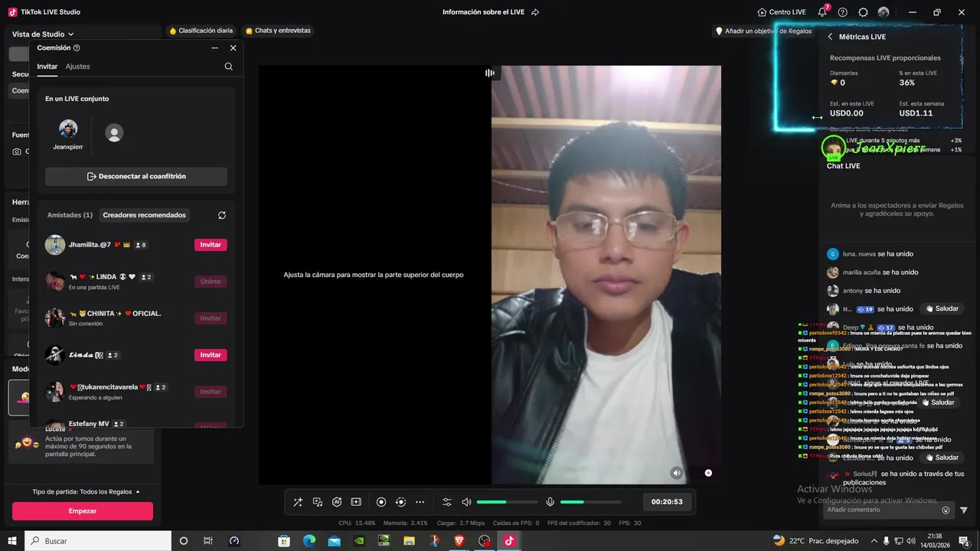Open the notifications bell

[823, 12]
